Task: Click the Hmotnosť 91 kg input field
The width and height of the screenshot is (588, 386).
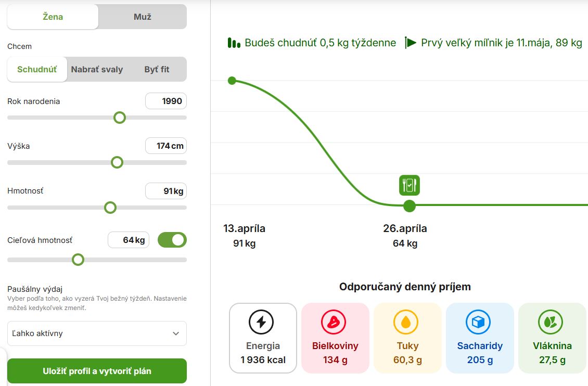Action: point(166,191)
